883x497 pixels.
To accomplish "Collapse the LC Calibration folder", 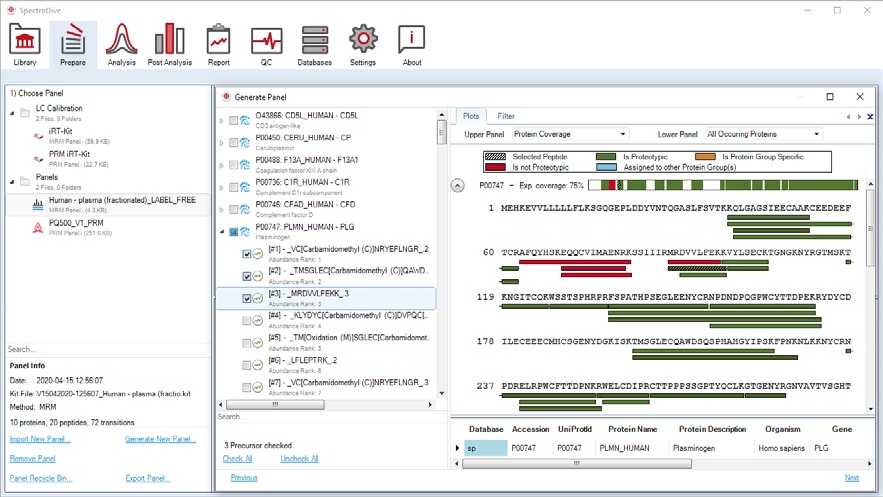I will click(12, 113).
